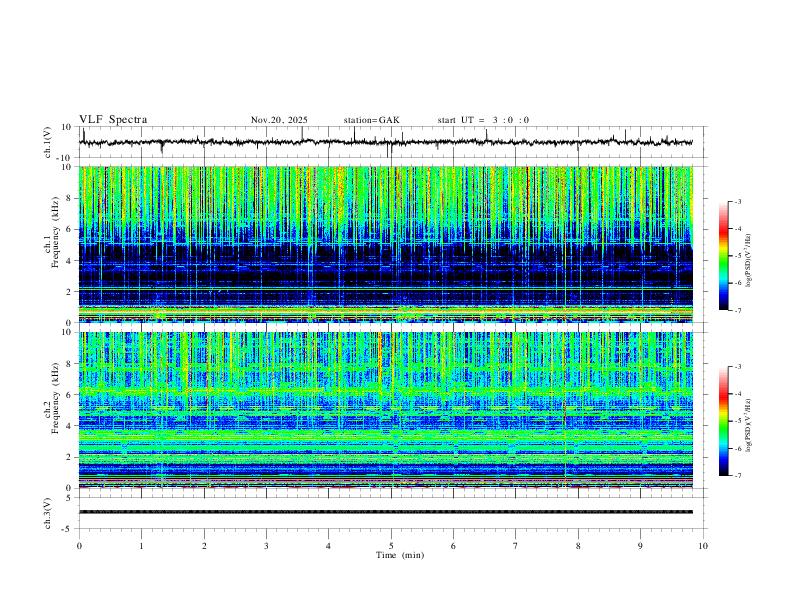Click the ch.1 PSD color scale bar

724,256
